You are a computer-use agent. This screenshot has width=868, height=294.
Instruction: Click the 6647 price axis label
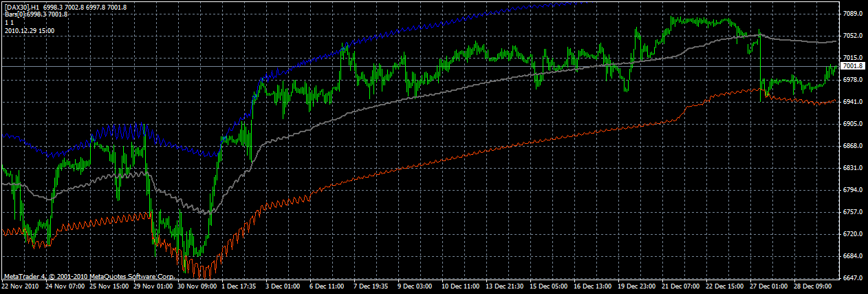852,278
